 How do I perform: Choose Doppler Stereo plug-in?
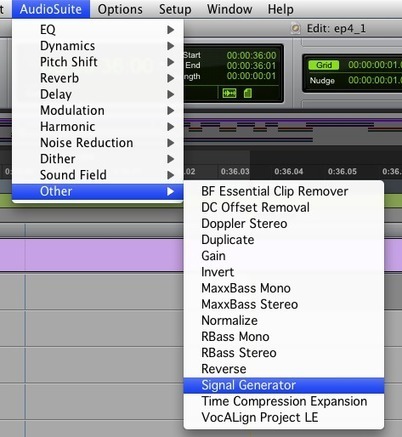point(284,224)
